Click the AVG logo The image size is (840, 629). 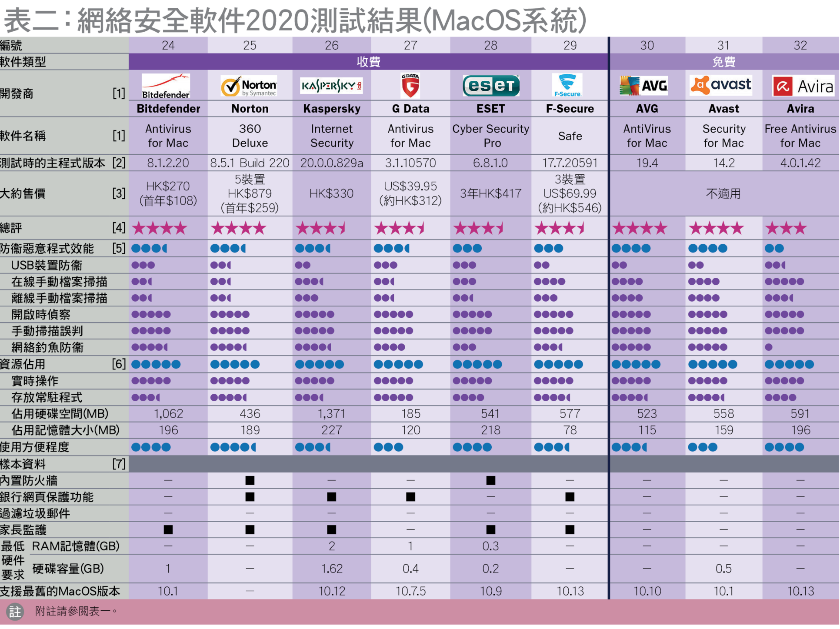(x=644, y=86)
